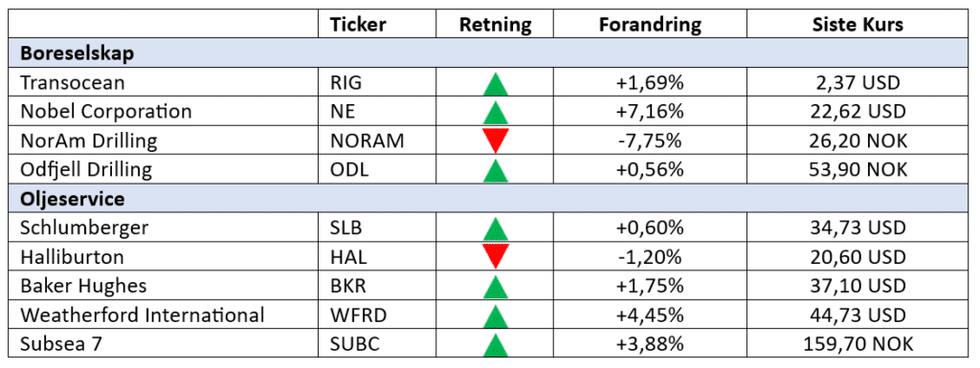
Task: Click the red down arrow for NorAm Drilling
Action: click(x=495, y=141)
